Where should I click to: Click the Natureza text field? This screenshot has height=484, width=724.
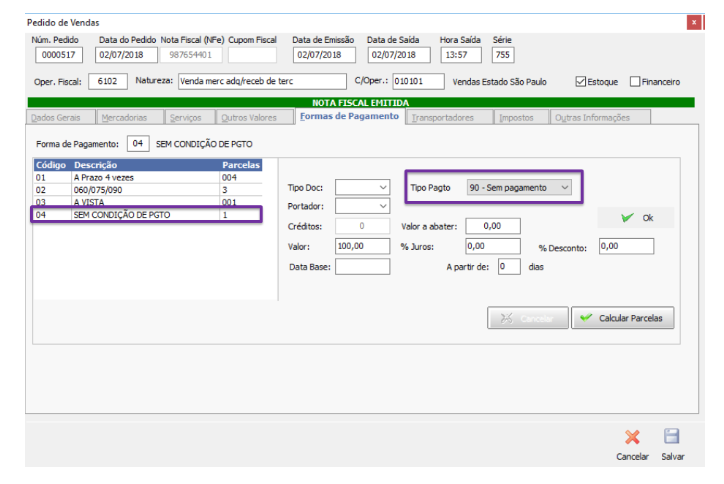[262, 81]
